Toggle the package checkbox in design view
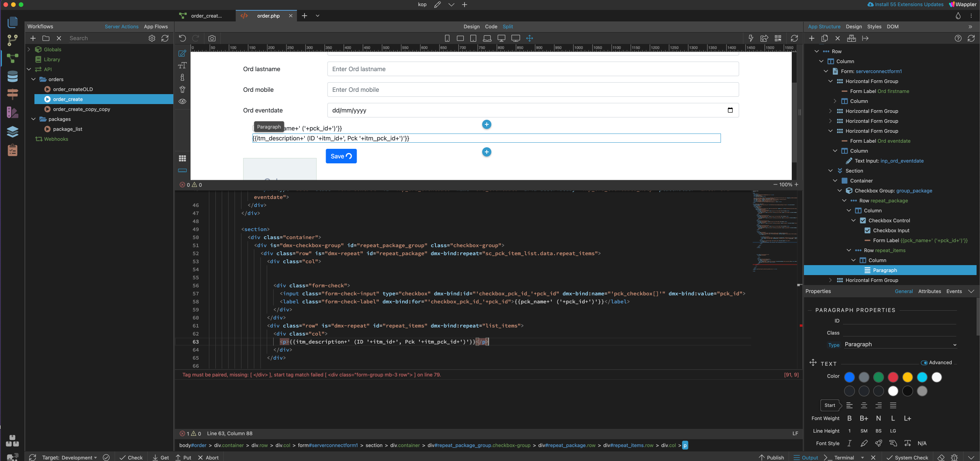The width and height of the screenshot is (980, 461). [254, 128]
